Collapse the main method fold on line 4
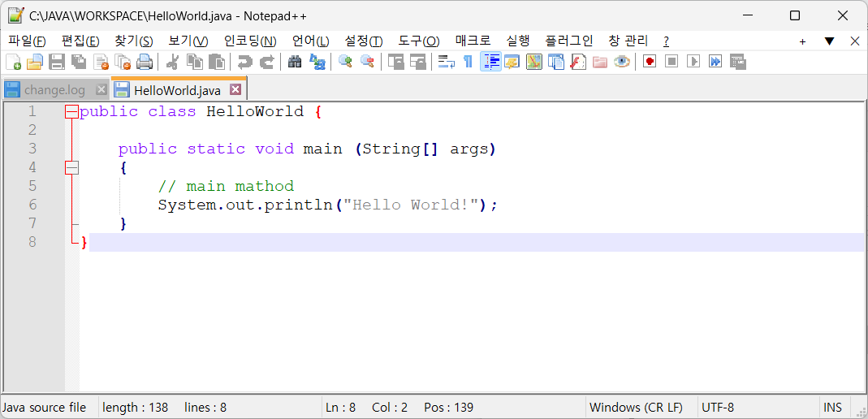Viewport: 868px width, 419px height. (x=72, y=168)
